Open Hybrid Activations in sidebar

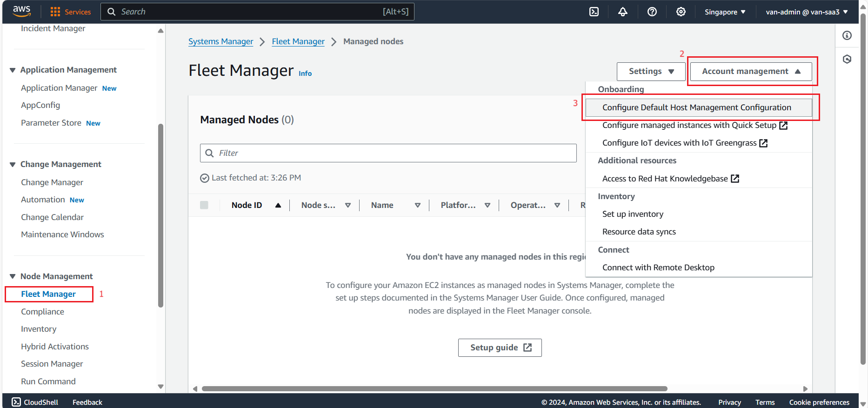pos(55,347)
